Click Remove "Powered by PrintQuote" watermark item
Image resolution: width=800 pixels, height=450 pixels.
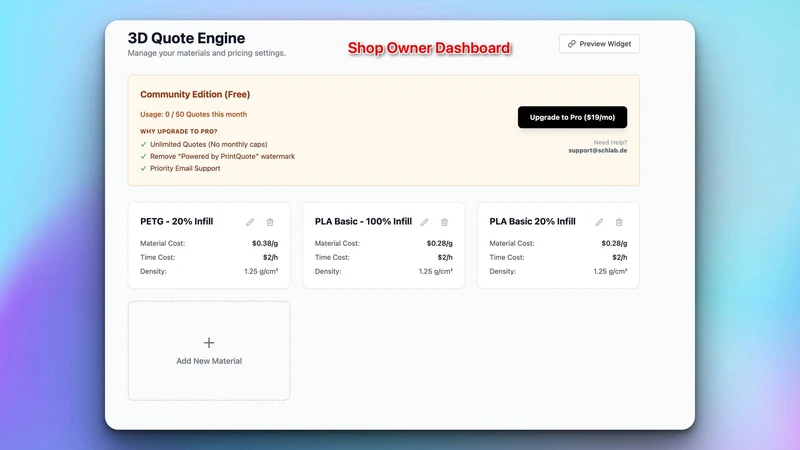pyautogui.click(x=222, y=156)
